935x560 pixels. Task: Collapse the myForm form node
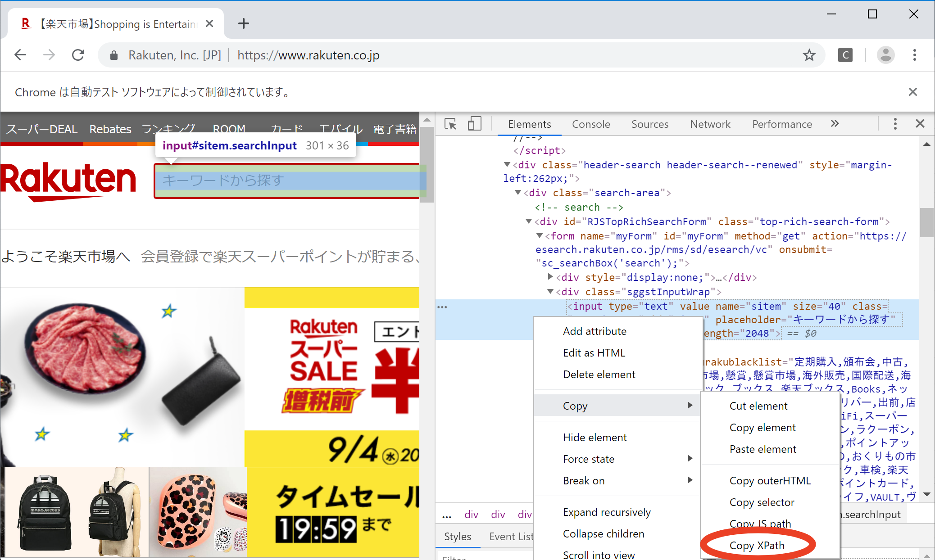coord(540,236)
